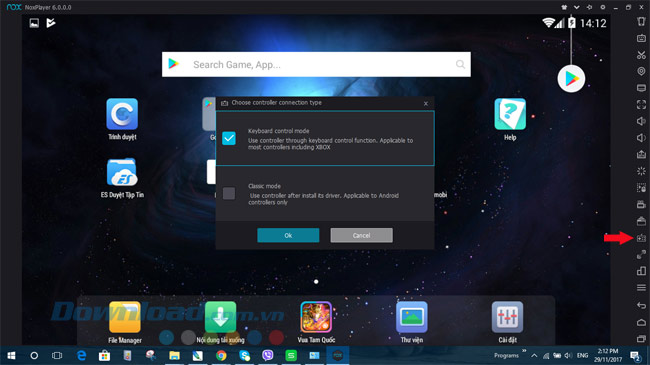Viewport: 650px width, 365px height.
Task: Open Action Center notifications icon
Action: tap(635, 355)
